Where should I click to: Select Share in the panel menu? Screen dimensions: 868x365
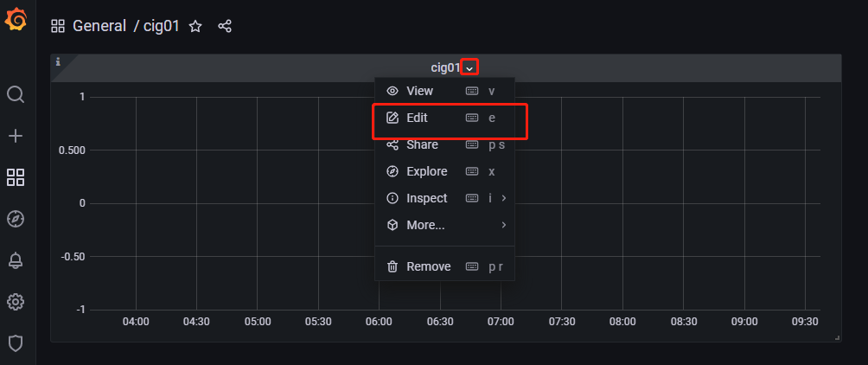422,144
